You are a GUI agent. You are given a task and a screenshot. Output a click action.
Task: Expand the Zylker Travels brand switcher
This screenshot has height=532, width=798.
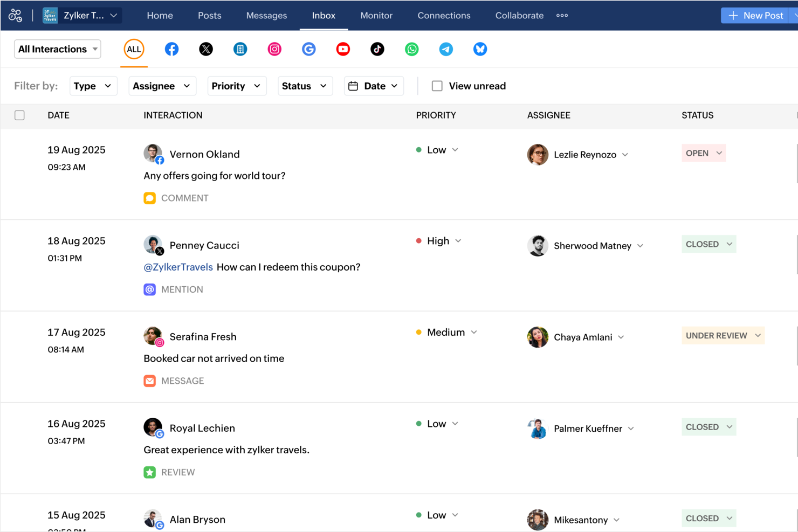(x=81, y=15)
